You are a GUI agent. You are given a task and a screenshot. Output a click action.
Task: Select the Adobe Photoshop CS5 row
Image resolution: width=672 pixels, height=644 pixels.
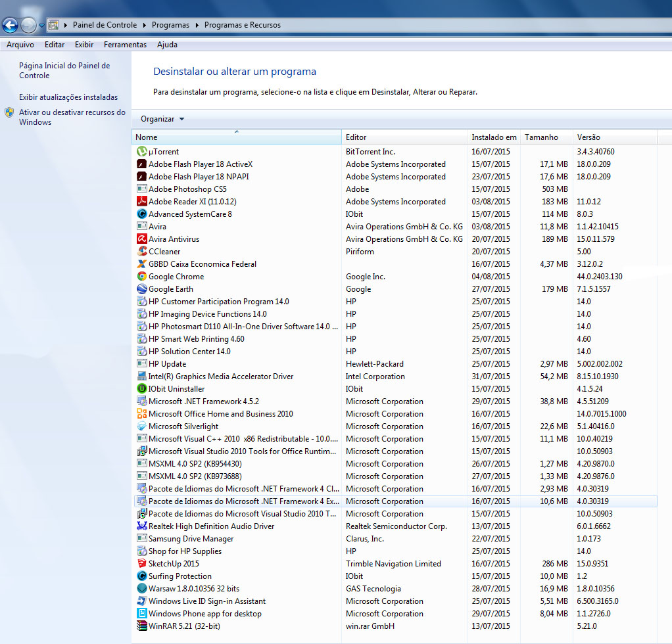(396, 189)
